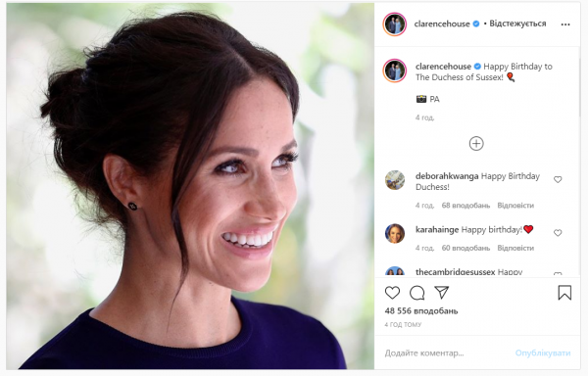Image resolution: width=588 pixels, height=376 pixels.
Task: Click the clarencehouse avatar beside the caption
Action: pos(395,70)
